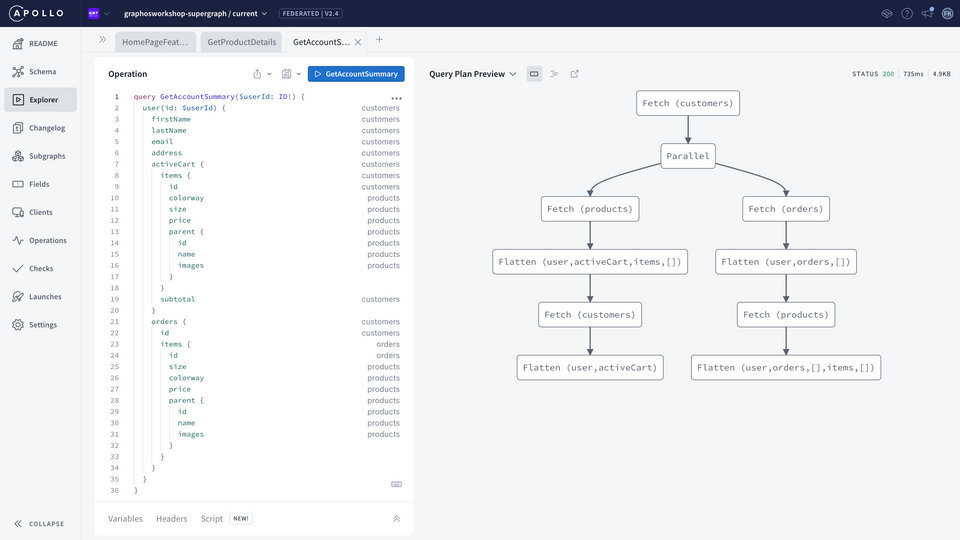Open the save options dropdown arrow
This screenshot has height=540, width=960.
pos(299,74)
